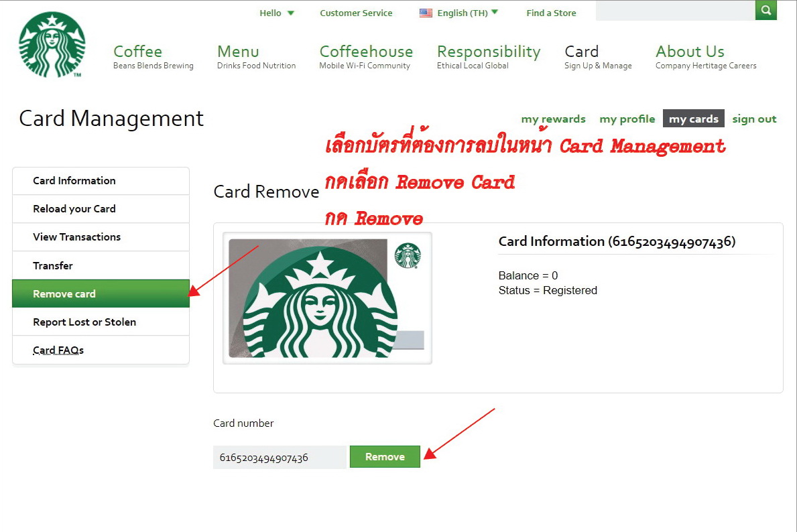The height and width of the screenshot is (532, 797).
Task: Click the green search magnifier icon
Action: (765, 11)
